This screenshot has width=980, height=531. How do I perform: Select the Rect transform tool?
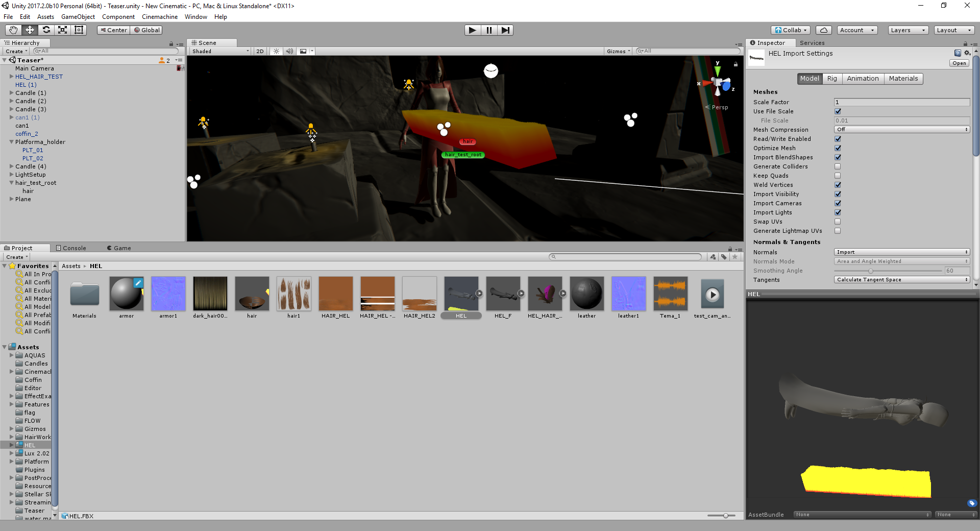pos(79,30)
